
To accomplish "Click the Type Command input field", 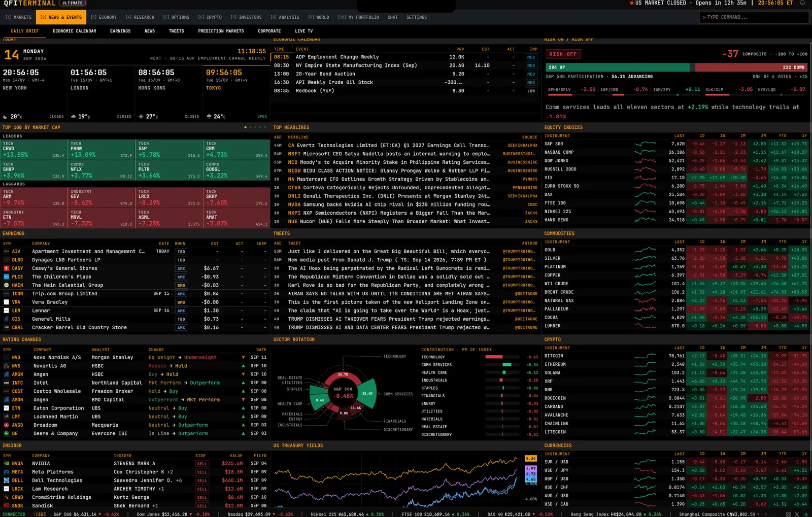I will pyautogui.click(x=754, y=17).
